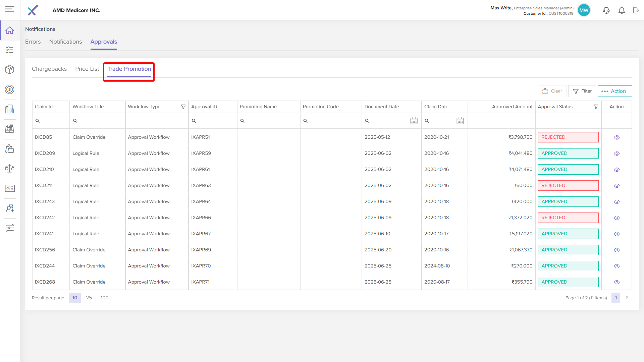View claim IXCD268 via eye icon
Screen dimensions: 644x362
616,282
